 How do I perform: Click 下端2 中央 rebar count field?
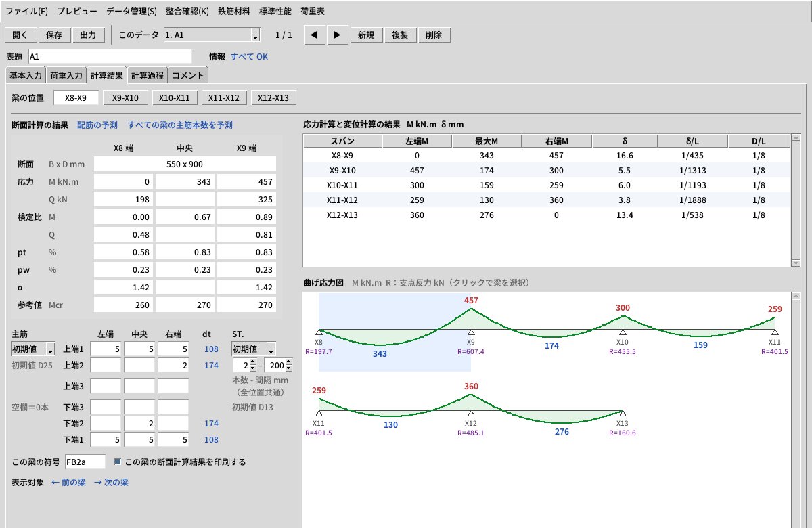139,423
